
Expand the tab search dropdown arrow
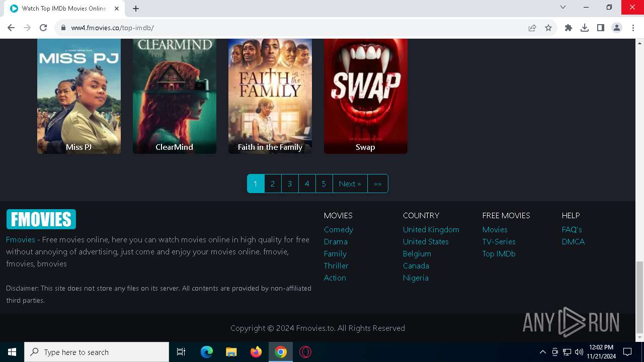point(563,7)
